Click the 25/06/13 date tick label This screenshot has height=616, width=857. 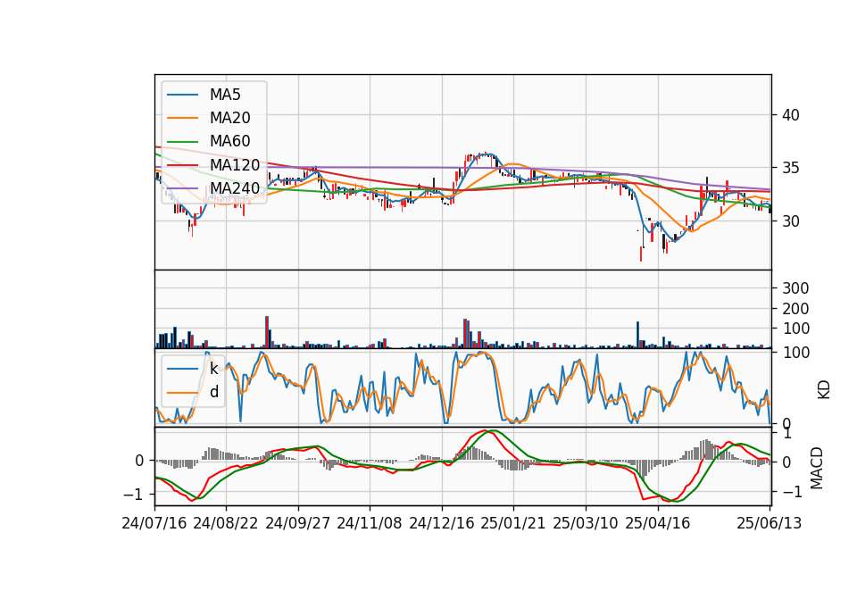(770, 523)
